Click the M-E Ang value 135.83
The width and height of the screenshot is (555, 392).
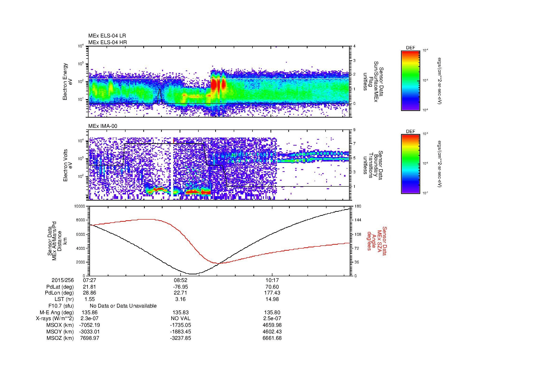pyautogui.click(x=181, y=312)
